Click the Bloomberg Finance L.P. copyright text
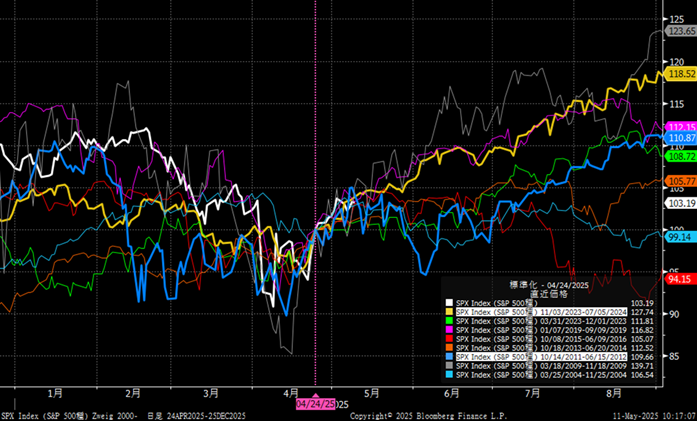697x421 pixels. point(428,416)
